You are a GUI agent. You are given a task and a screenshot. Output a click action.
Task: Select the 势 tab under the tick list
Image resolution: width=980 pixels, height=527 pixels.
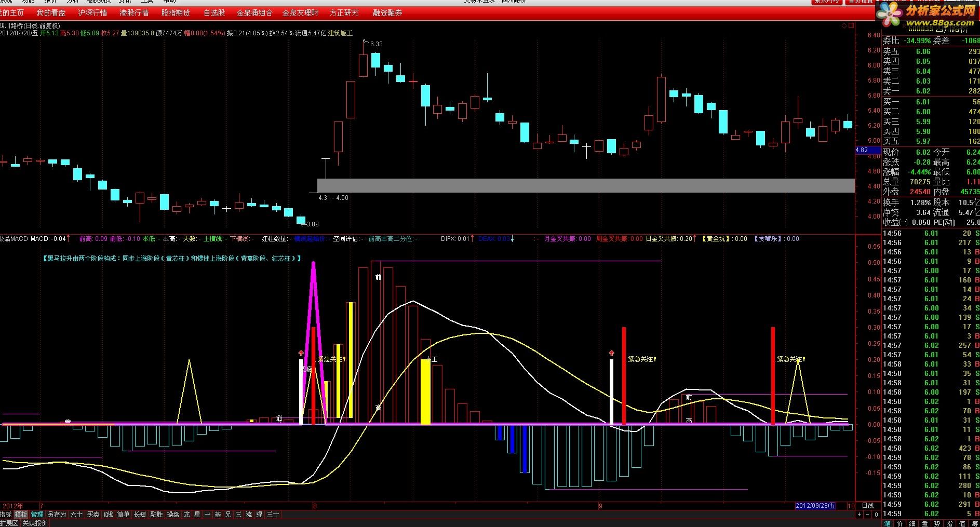click(937, 523)
